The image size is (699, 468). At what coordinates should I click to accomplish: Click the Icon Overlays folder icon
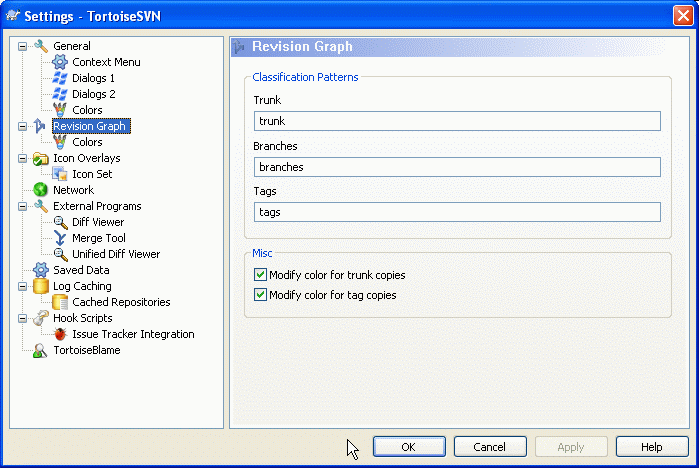41,158
